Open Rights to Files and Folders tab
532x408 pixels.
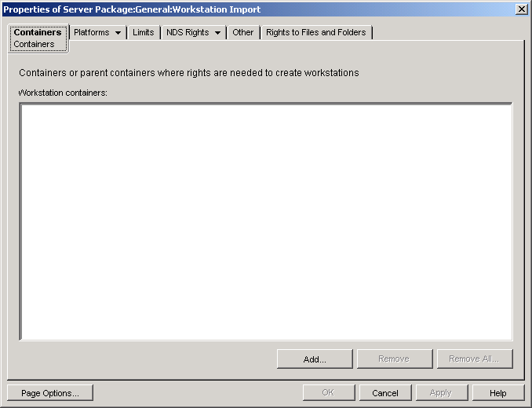(x=316, y=32)
